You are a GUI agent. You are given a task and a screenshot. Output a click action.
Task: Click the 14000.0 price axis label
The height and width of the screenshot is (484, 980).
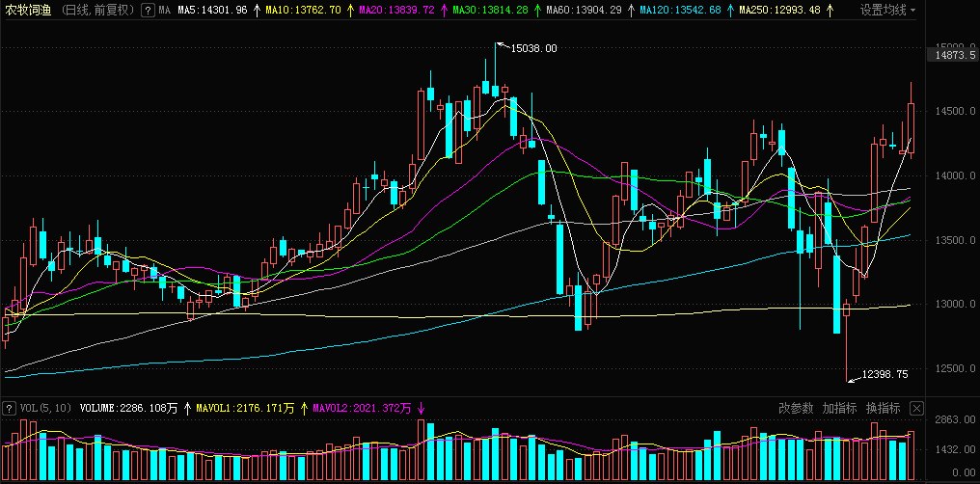click(x=956, y=175)
